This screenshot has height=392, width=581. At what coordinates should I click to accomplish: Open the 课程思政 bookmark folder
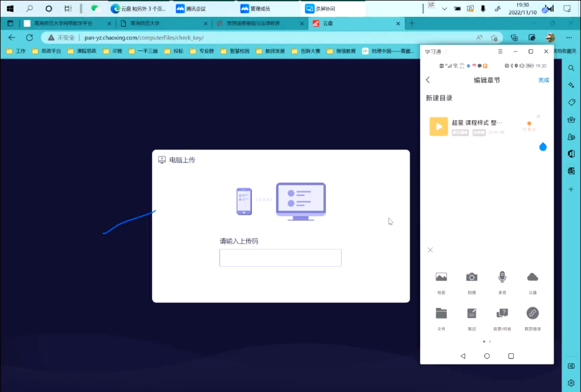[x=82, y=51]
